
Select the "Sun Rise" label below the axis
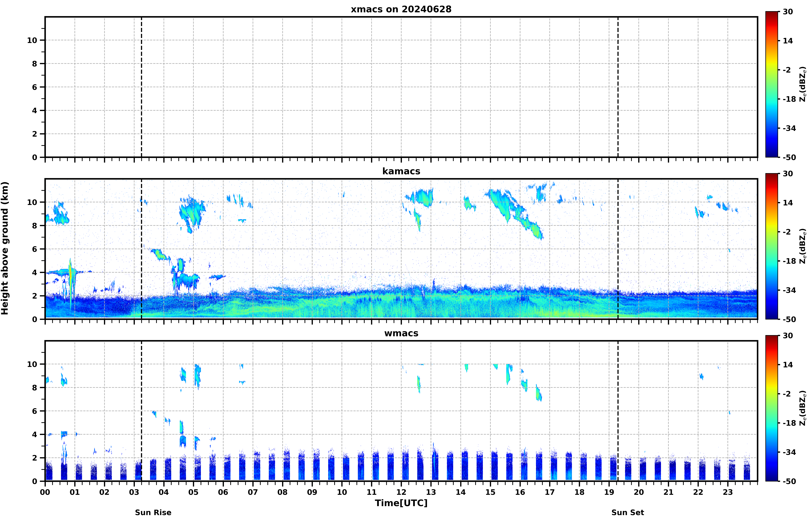point(153,512)
